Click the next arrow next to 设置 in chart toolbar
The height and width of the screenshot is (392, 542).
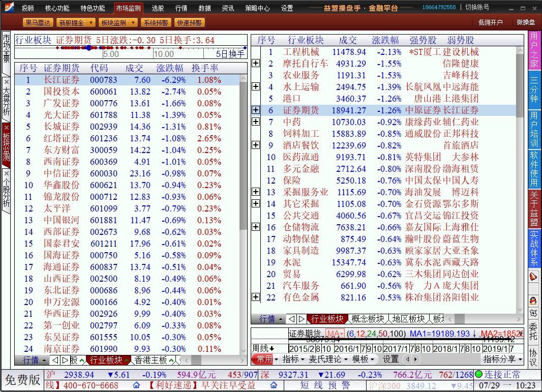click(x=415, y=359)
